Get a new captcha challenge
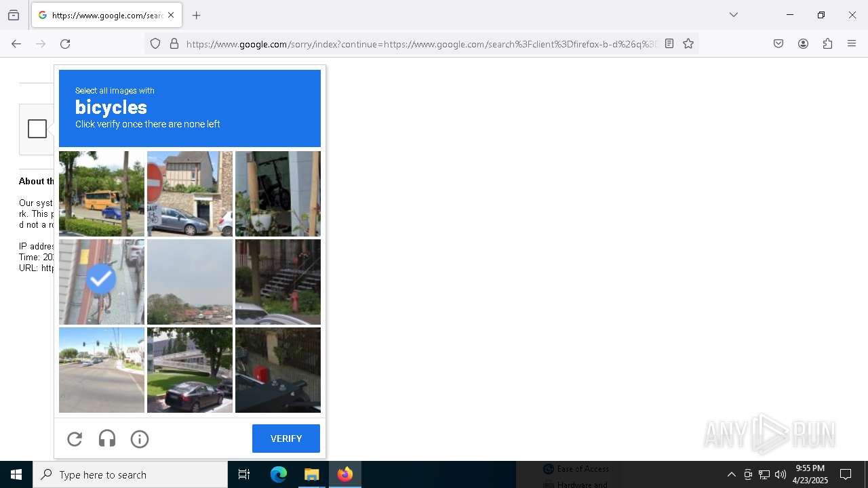The width and height of the screenshot is (868, 488). 75,439
